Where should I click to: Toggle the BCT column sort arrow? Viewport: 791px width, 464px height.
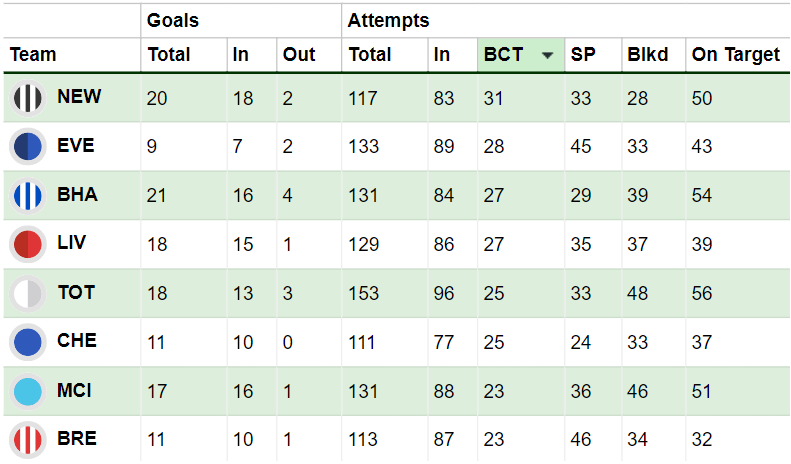(547, 55)
